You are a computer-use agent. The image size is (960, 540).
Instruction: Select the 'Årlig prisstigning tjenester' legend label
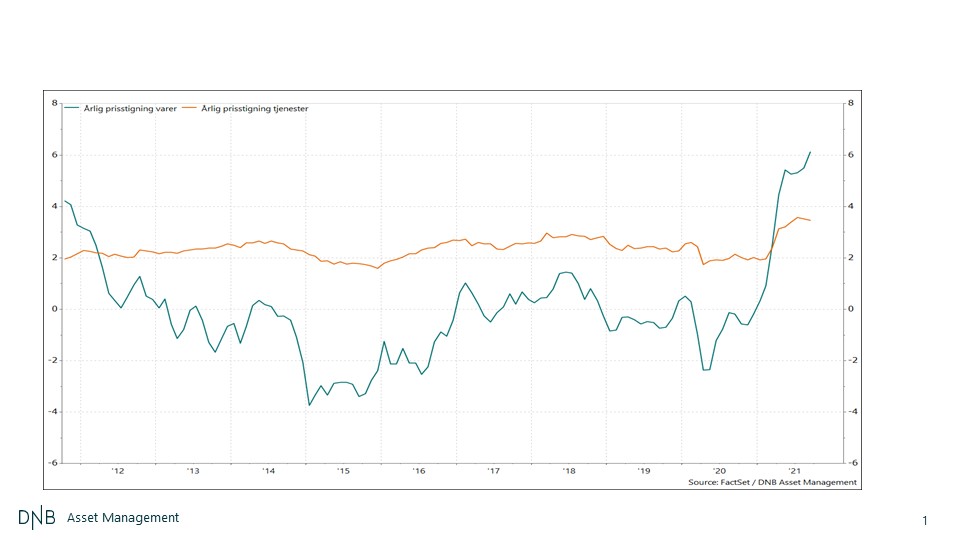[x=254, y=108]
